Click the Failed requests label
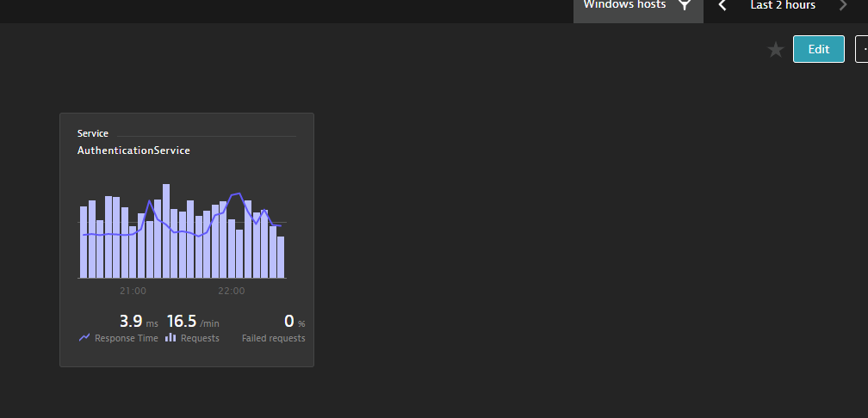This screenshot has height=418, width=868. pyautogui.click(x=273, y=339)
